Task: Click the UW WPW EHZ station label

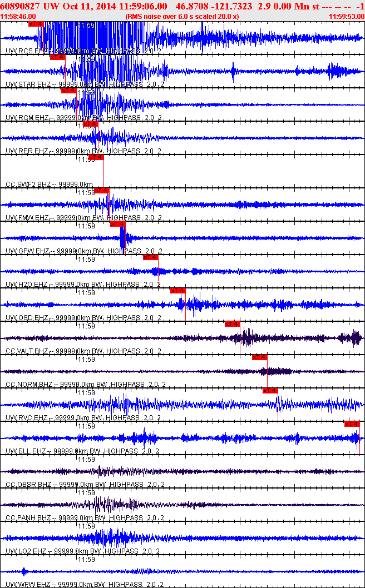Action: tap(27, 585)
